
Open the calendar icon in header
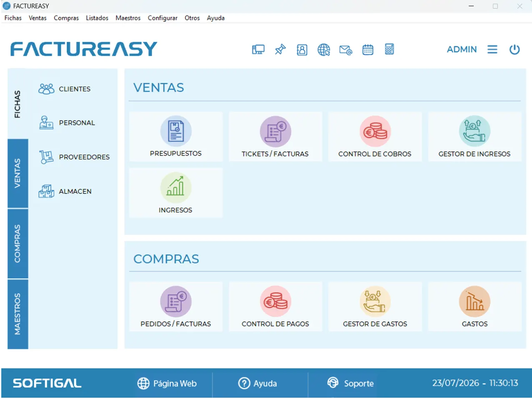[x=368, y=50]
